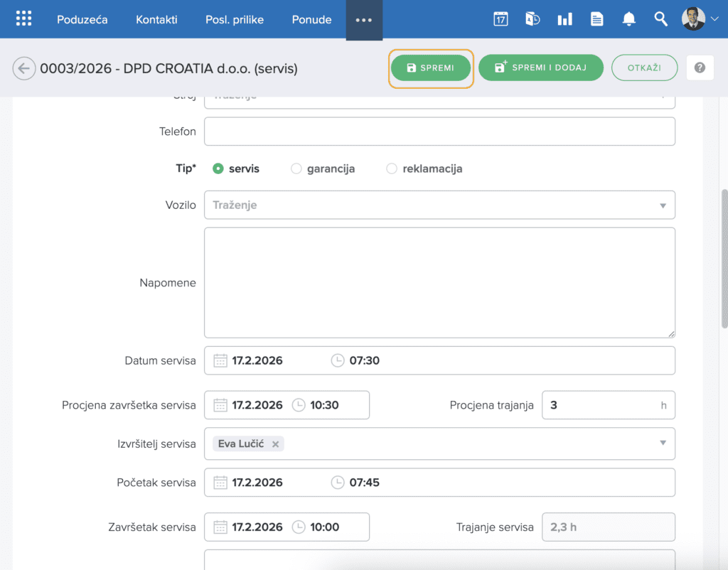728x570 pixels.
Task: Open the notifications bell icon
Action: point(628,19)
